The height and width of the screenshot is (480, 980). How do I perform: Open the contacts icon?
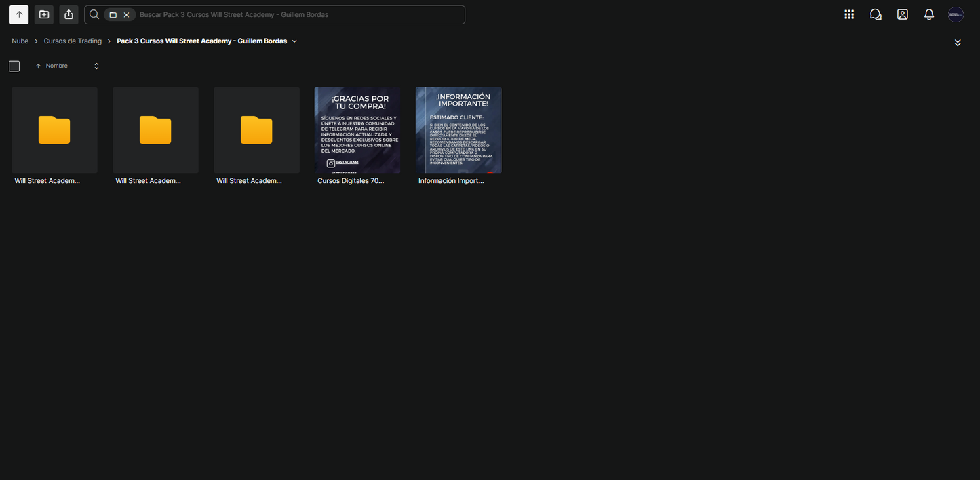[903, 14]
